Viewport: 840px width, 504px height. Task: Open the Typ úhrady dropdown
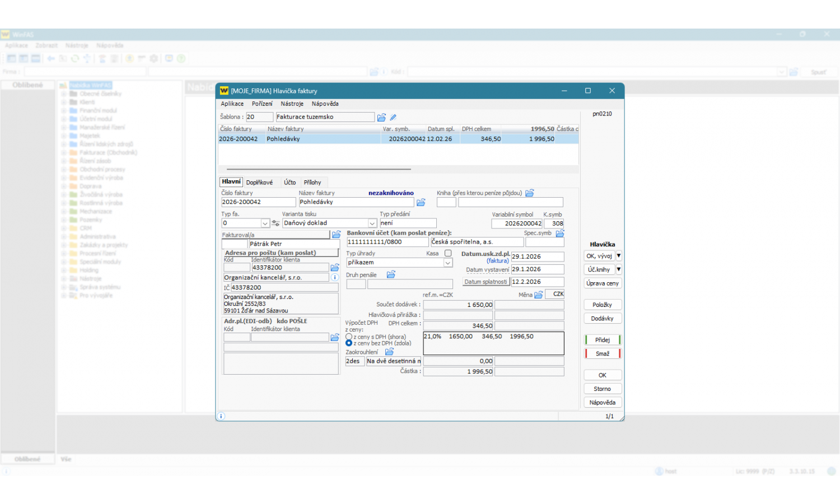click(447, 263)
